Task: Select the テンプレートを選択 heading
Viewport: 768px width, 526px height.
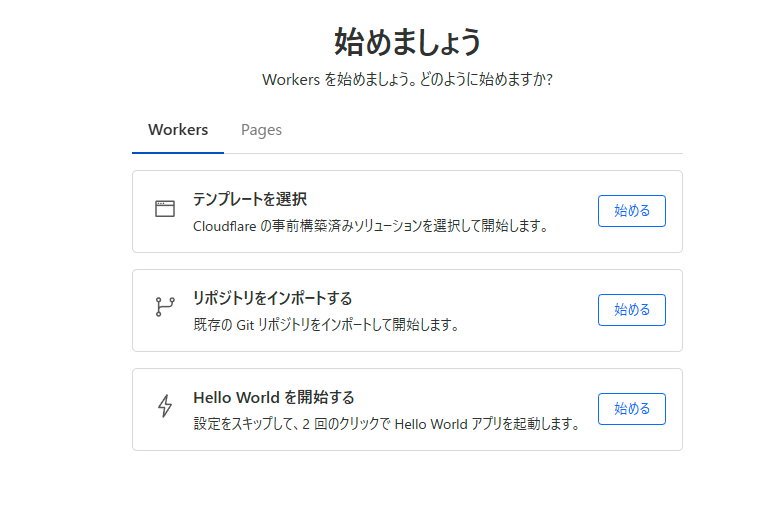Action: pyautogui.click(x=250, y=199)
